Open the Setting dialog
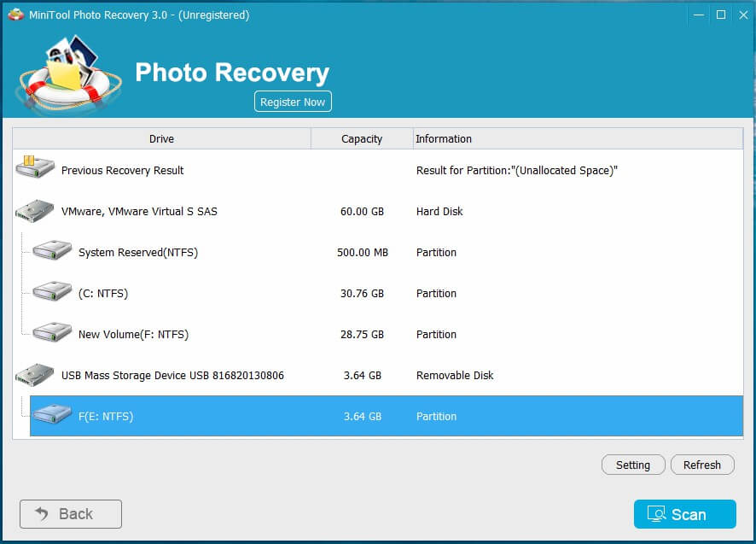 (633, 465)
